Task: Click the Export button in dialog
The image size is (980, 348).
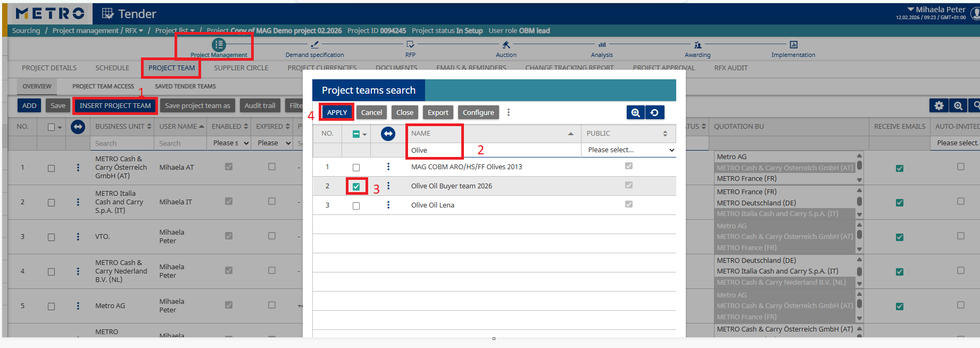Action: click(x=438, y=112)
